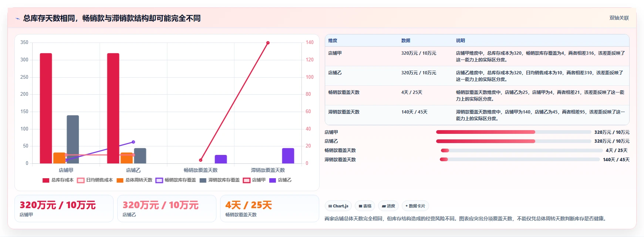Click the 店铺甲 progress bar

[513, 132]
